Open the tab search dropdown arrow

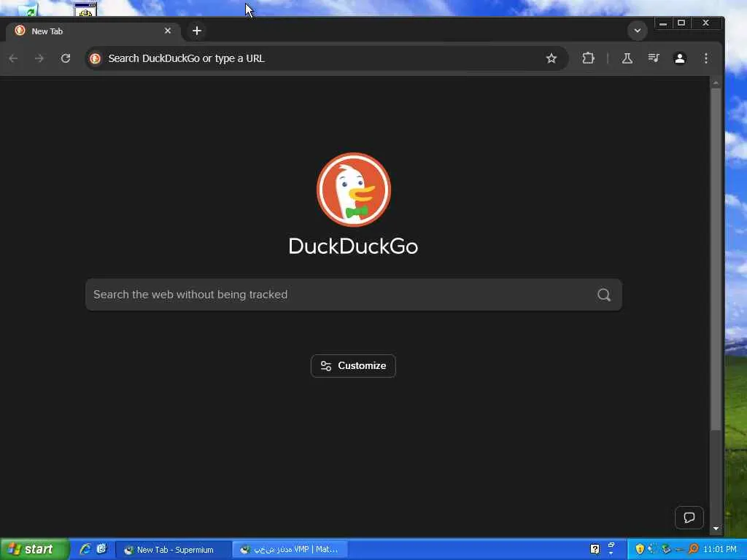pos(637,31)
